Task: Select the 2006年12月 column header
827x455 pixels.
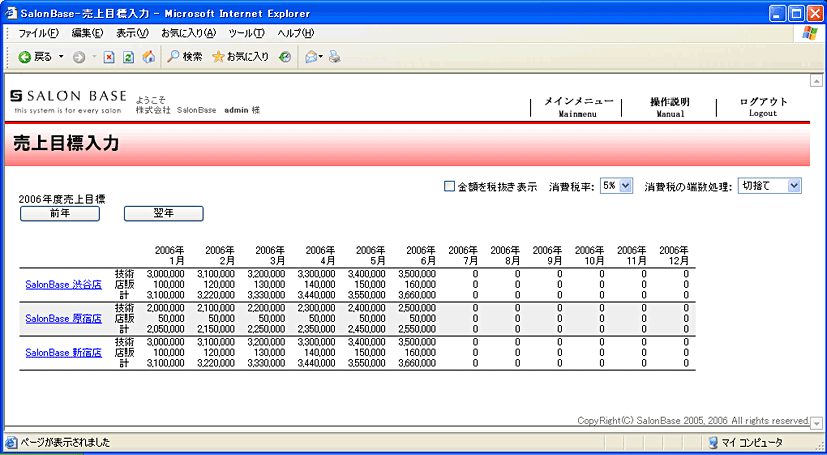Action: pyautogui.click(x=674, y=255)
